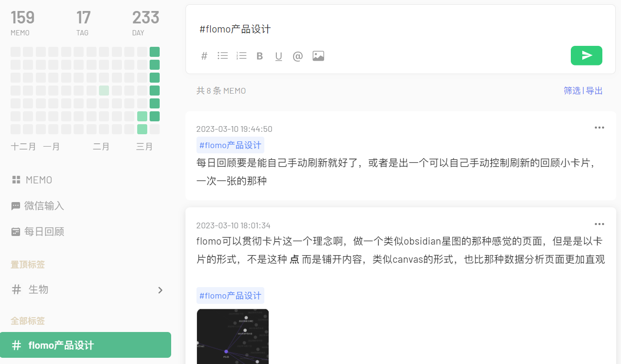Send the memo with the green button
The image size is (621, 364).
pos(587,55)
